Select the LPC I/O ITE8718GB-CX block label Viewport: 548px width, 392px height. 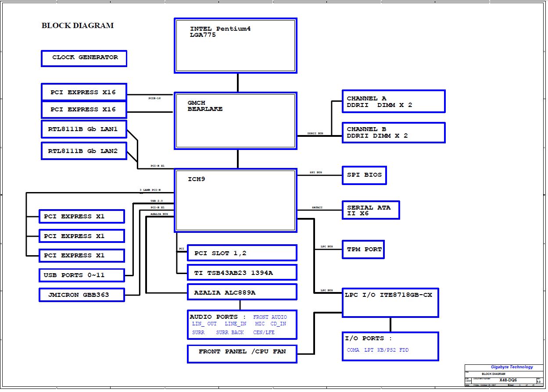click(x=390, y=295)
